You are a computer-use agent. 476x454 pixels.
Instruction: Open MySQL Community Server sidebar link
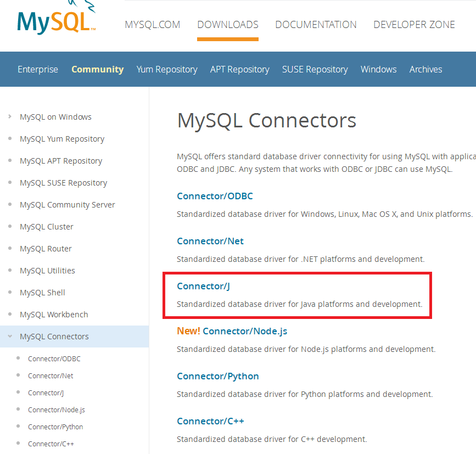coord(68,205)
